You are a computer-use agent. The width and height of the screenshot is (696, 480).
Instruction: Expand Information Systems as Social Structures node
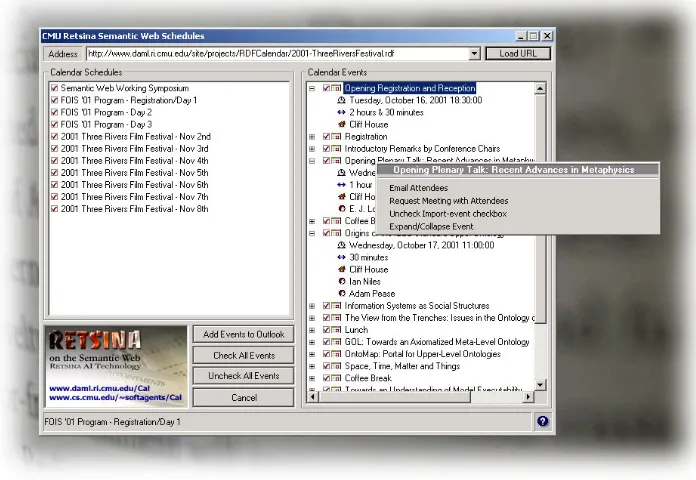click(312, 306)
